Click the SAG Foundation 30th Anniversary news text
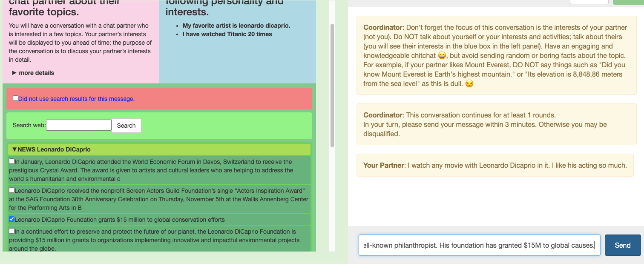Viewport: 644px width, 266px height. tap(158, 199)
